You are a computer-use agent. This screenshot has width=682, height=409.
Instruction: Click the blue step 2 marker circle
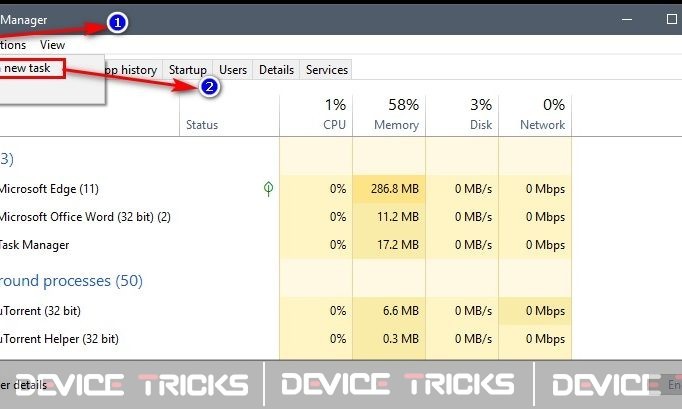[209, 87]
